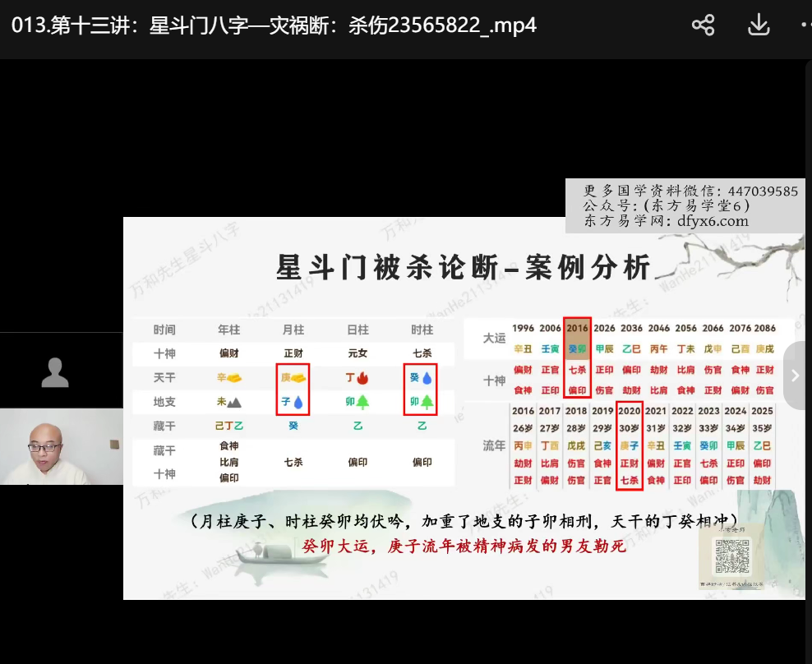Click the red conclusion text 癸卯大运 line
The height and width of the screenshot is (664, 812).
(464, 545)
